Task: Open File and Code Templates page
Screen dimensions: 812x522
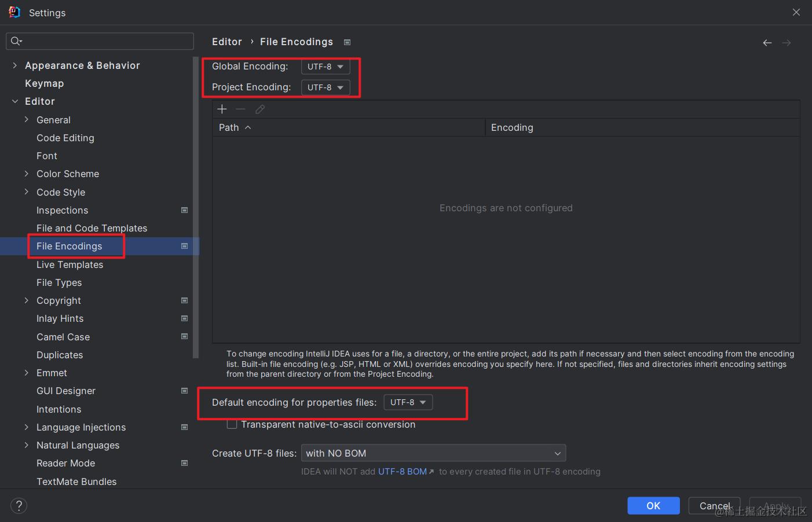Action: pyautogui.click(x=92, y=228)
